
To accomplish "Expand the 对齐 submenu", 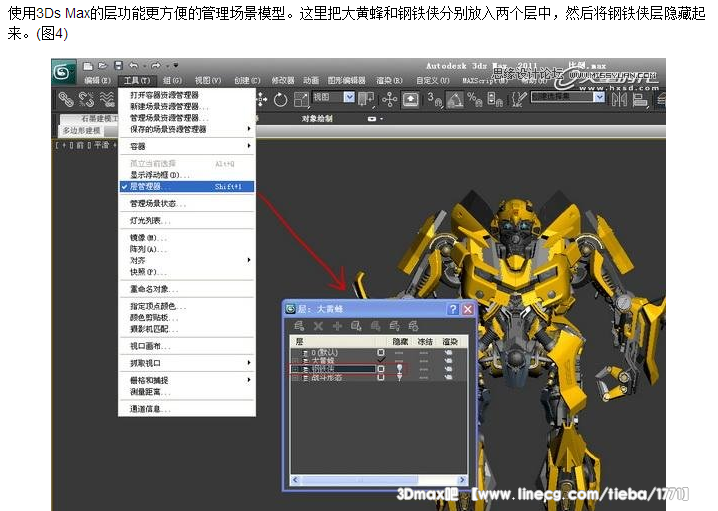I will tap(187, 260).
